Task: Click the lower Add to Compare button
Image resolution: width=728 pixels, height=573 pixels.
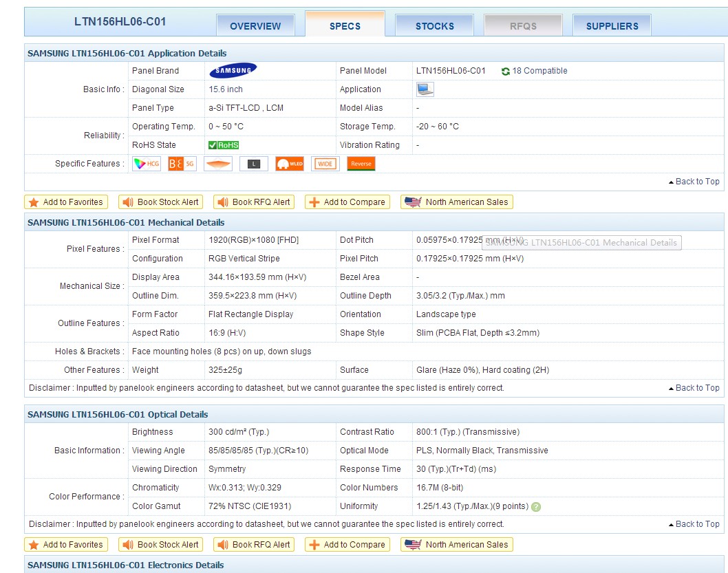Action: coord(347,544)
